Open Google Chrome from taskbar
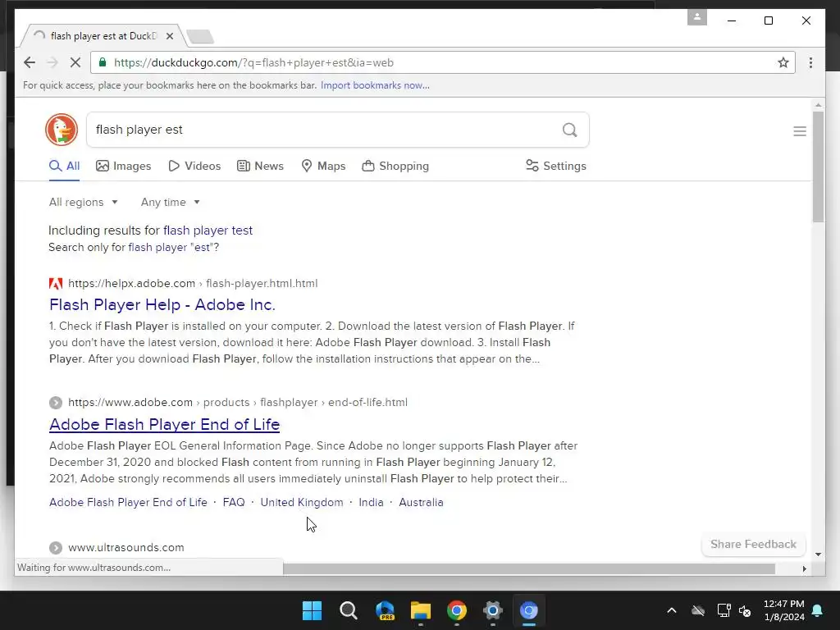 click(x=456, y=610)
